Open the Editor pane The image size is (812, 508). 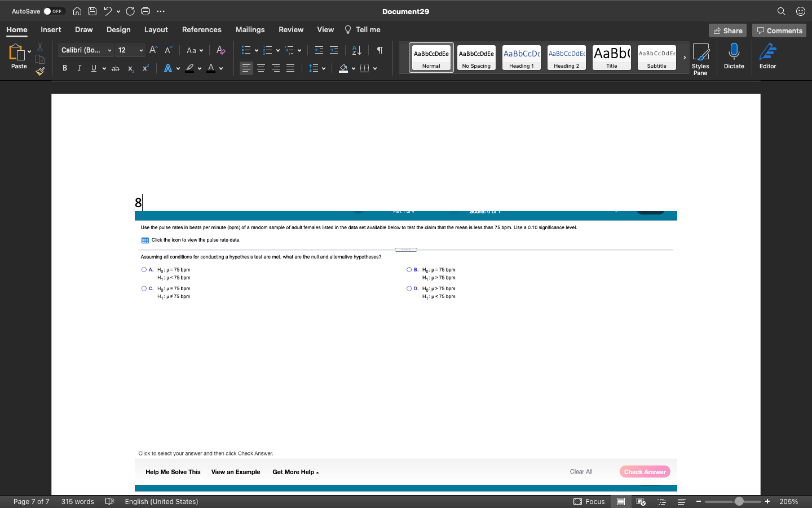click(x=767, y=56)
